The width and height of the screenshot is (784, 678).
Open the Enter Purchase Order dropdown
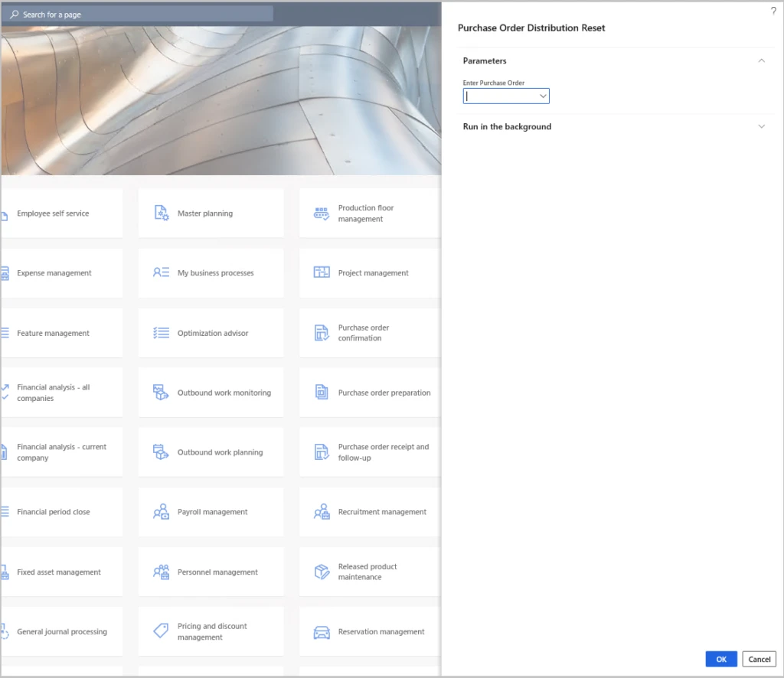coord(543,96)
